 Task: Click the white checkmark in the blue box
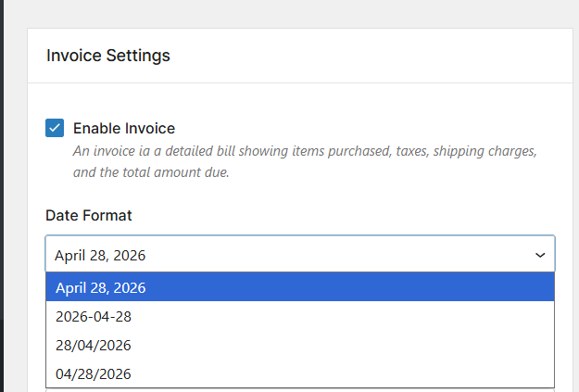point(55,128)
